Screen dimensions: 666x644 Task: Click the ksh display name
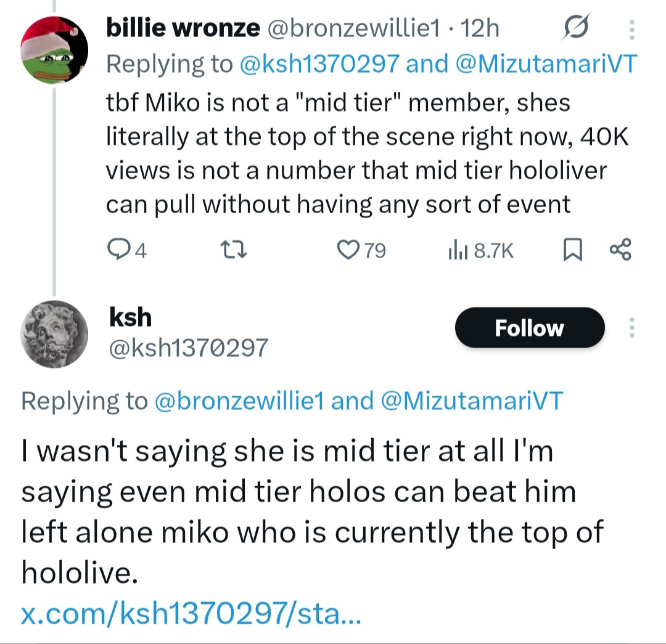(130, 317)
